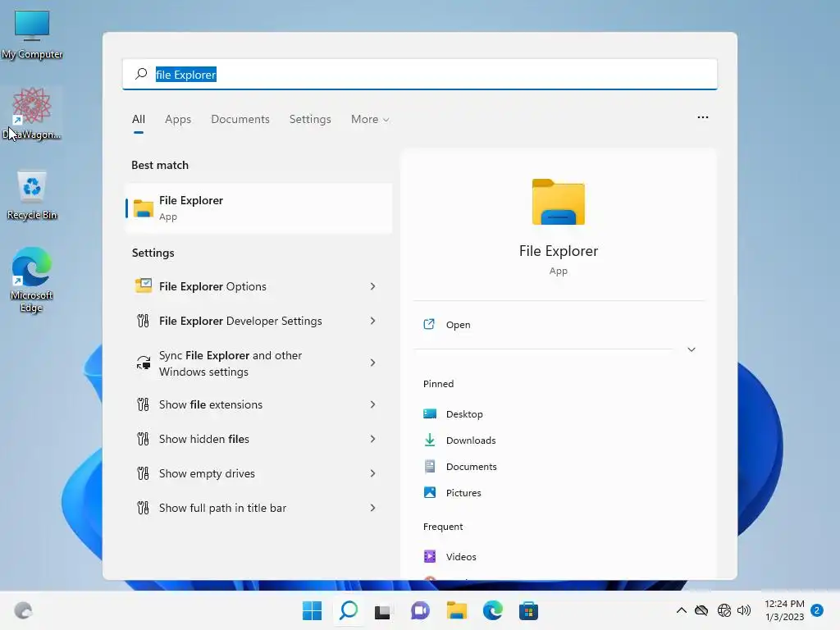Click the large File Explorer folder icon in preview pane
The width and height of the screenshot is (840, 630).
click(x=558, y=202)
